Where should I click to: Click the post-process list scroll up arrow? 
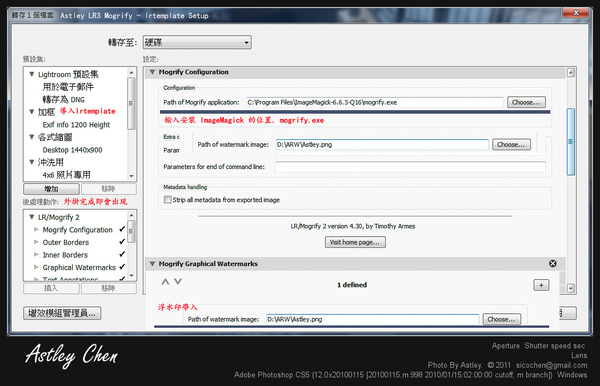[132, 215]
